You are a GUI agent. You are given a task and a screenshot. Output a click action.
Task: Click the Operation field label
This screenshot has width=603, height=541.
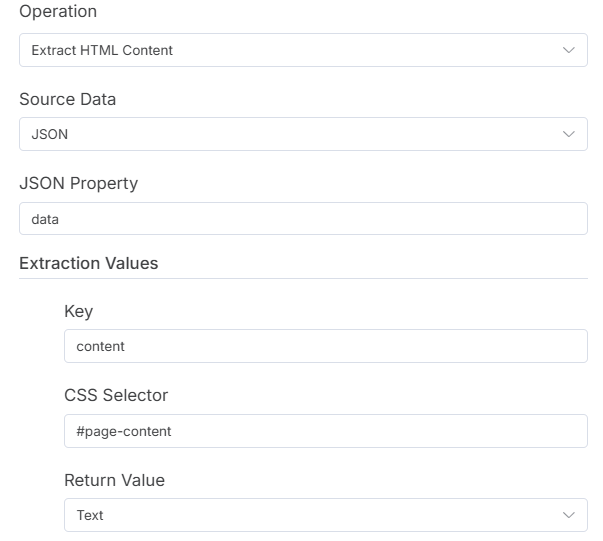[58, 12]
